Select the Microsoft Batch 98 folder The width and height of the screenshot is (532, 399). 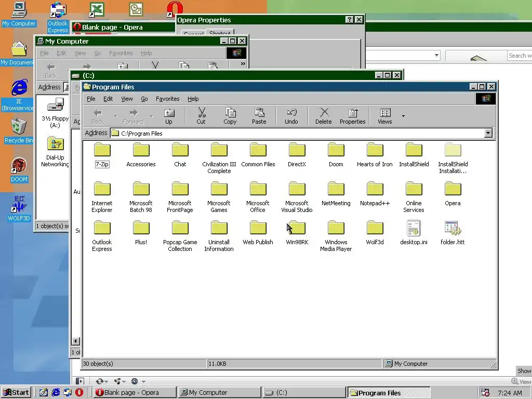click(141, 197)
